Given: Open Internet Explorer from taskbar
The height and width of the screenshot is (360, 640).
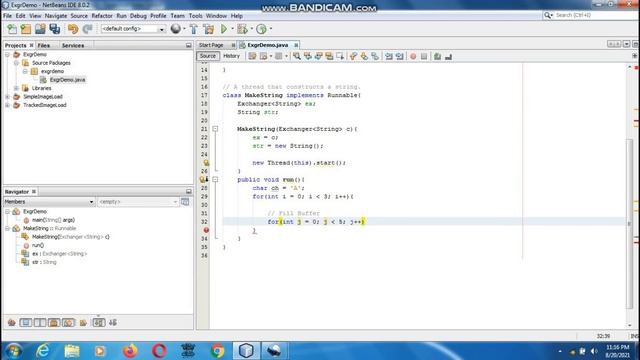Looking at the screenshot, I should click(42, 351).
